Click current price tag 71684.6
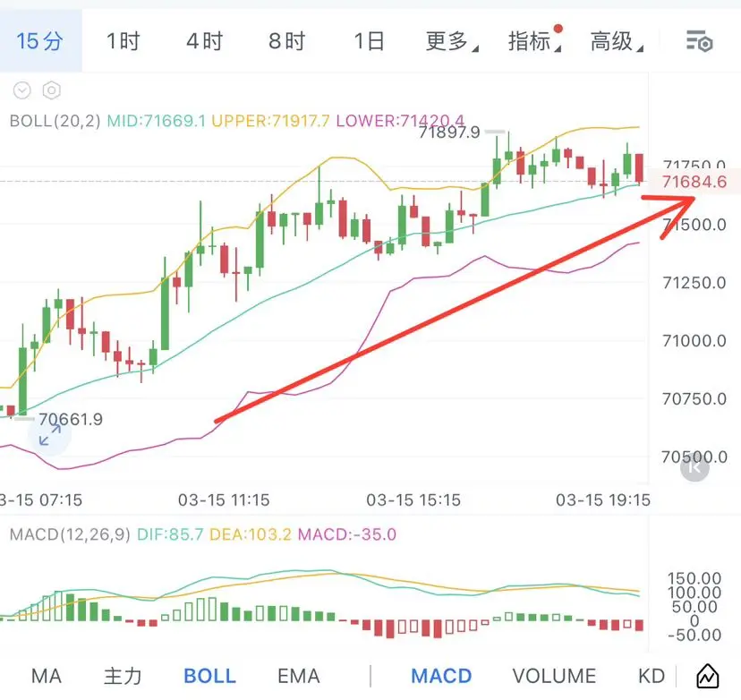The width and height of the screenshot is (741, 700). [694, 182]
